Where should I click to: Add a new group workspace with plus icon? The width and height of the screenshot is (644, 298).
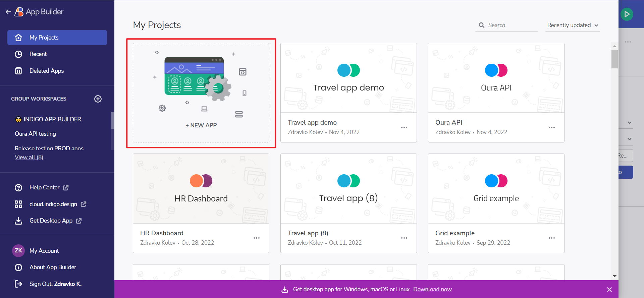tap(98, 99)
